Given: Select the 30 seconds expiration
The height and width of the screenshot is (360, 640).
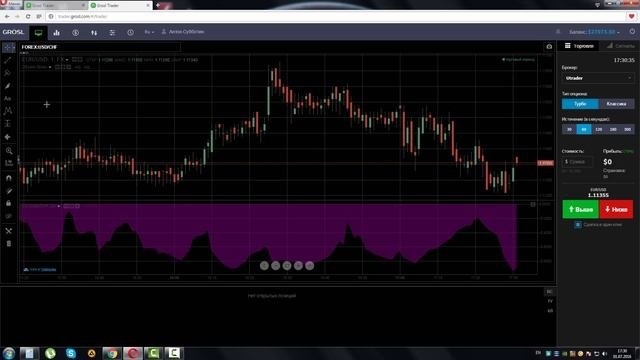Looking at the screenshot, I should pyautogui.click(x=569, y=129).
